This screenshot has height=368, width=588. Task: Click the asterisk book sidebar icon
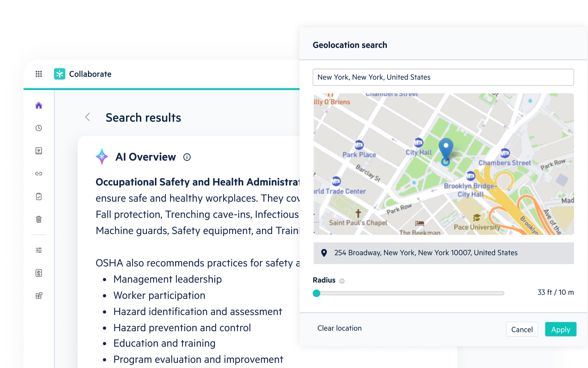tap(39, 151)
